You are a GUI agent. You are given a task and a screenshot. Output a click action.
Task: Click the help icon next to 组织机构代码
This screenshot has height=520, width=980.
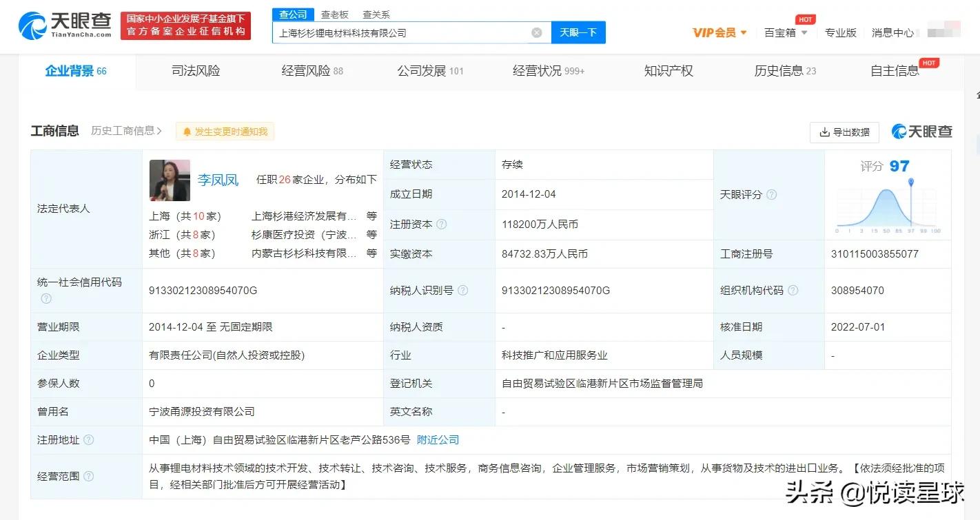point(793,291)
